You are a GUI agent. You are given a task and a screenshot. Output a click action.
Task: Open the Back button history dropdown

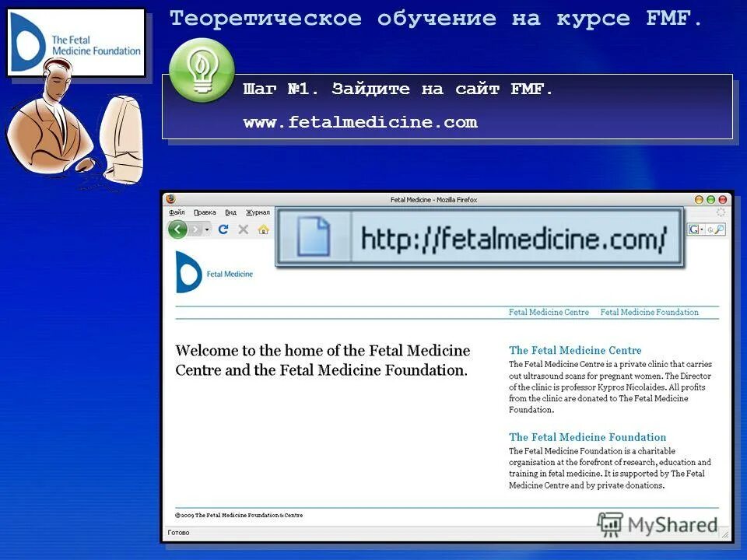click(207, 231)
